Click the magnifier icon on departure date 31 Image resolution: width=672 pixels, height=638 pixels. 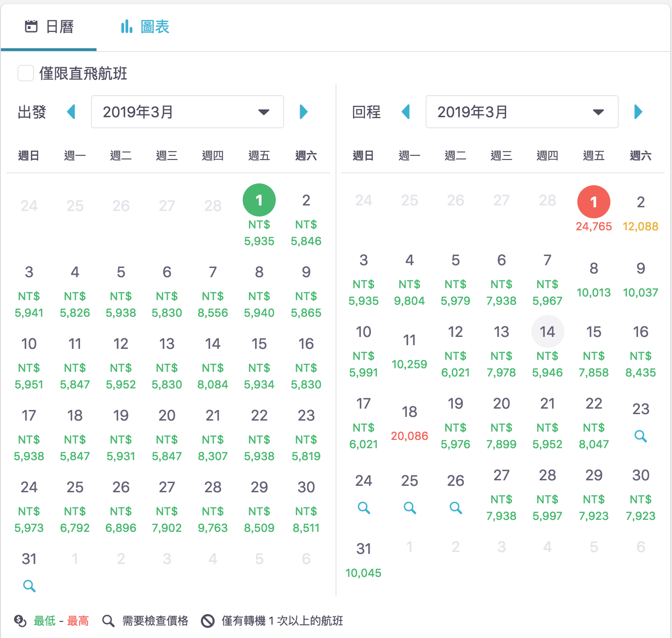(29, 587)
